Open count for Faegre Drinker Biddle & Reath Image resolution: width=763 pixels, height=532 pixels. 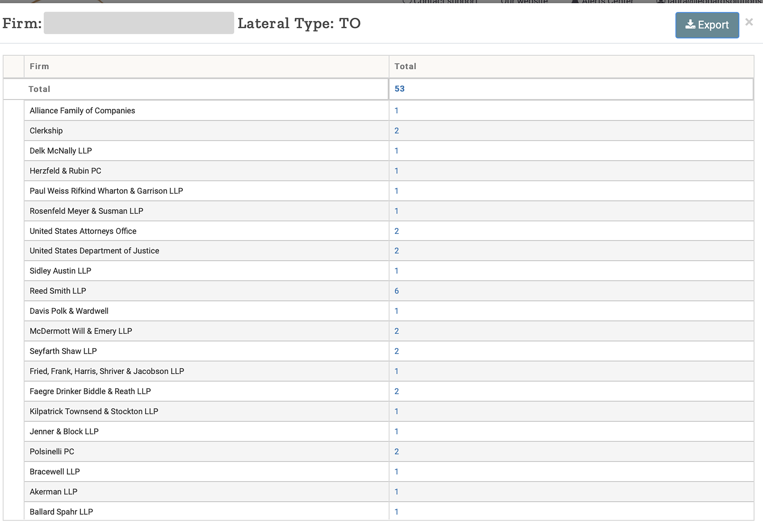pyautogui.click(x=397, y=391)
